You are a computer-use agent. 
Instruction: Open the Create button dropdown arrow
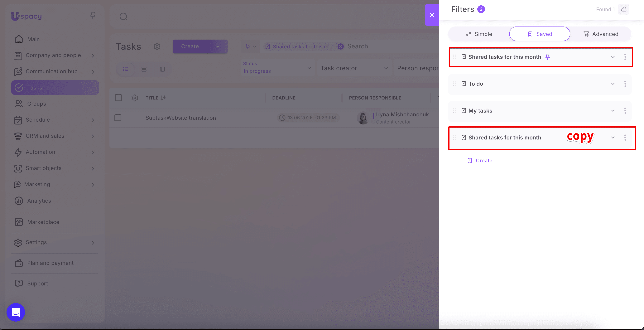click(x=218, y=46)
